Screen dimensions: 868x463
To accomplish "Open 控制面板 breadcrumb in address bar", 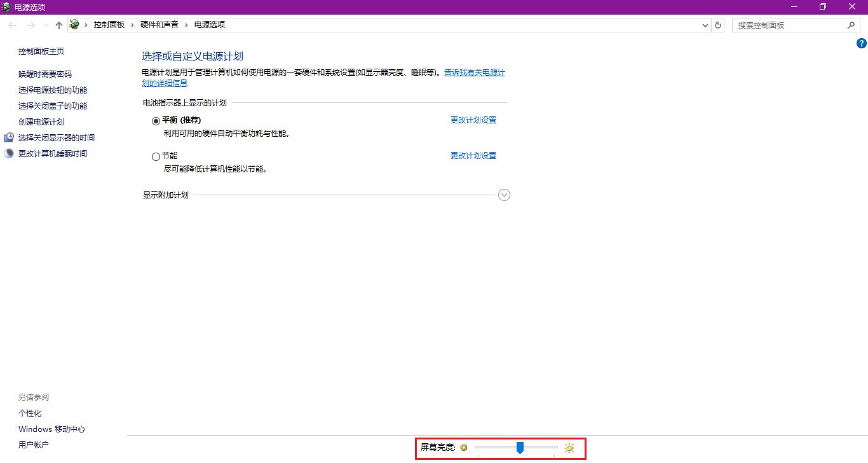I will pyautogui.click(x=109, y=25).
